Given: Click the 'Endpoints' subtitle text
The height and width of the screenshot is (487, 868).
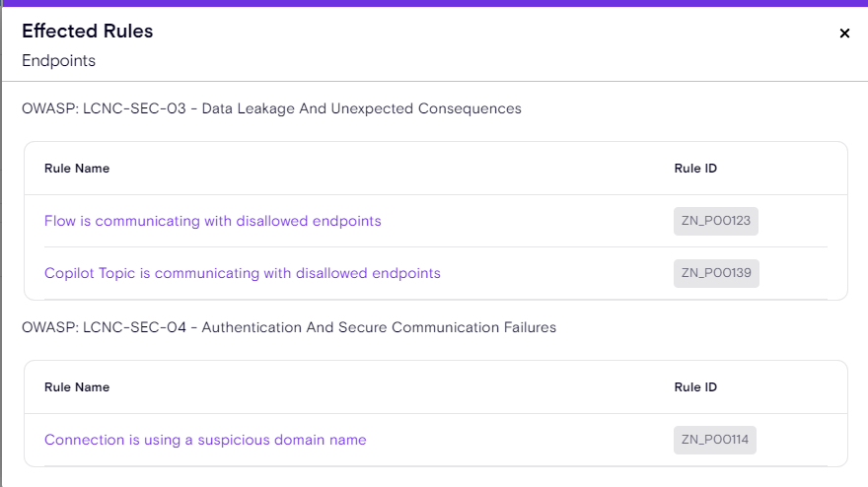Looking at the screenshot, I should coord(58,61).
